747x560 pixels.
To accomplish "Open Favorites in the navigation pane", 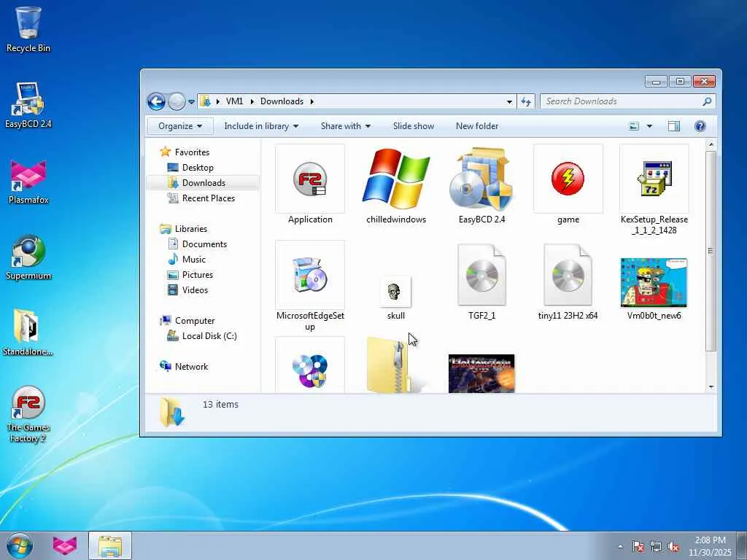I will 192,152.
